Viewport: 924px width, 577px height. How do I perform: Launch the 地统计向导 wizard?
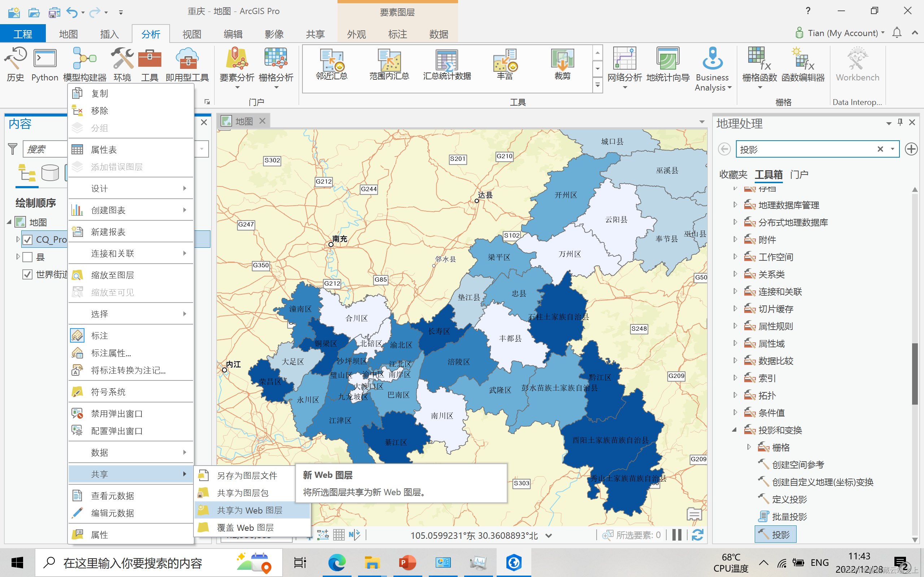click(x=667, y=67)
